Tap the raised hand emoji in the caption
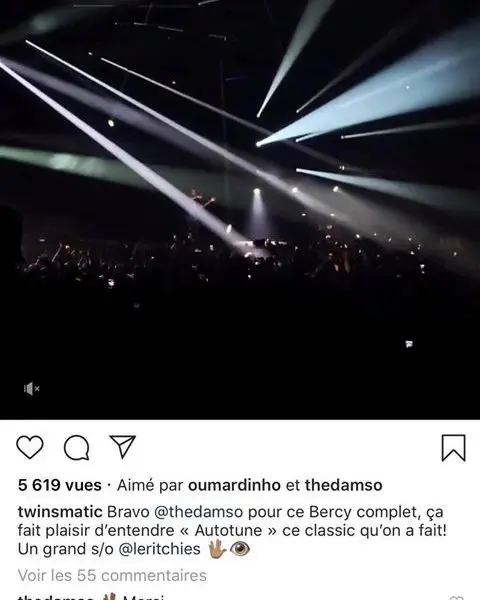480x600 pixels. pos(217,549)
